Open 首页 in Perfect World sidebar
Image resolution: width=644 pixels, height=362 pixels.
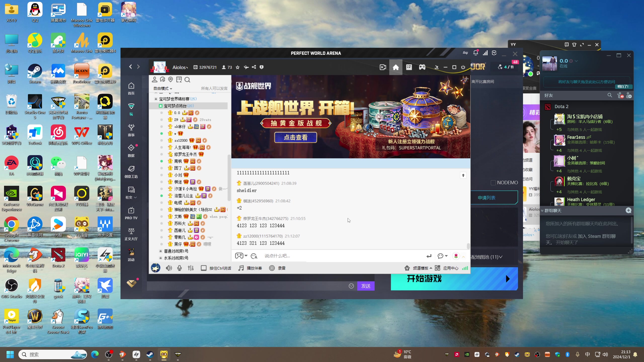(x=131, y=89)
